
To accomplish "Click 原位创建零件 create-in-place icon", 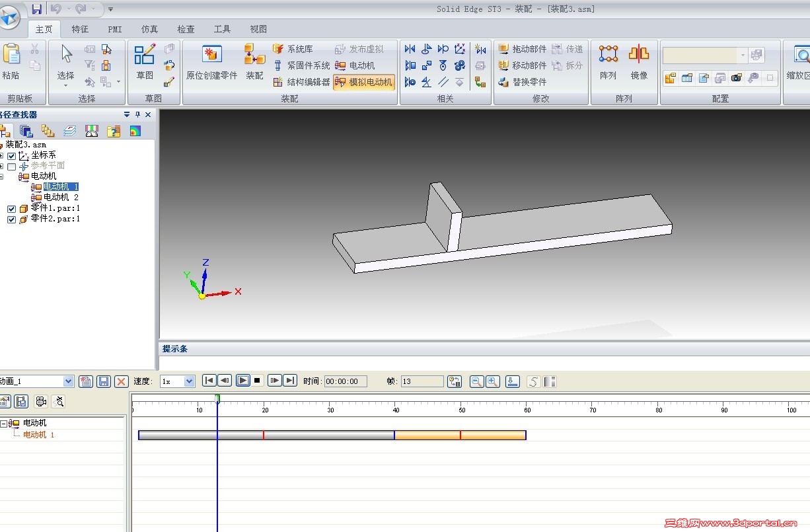I will tap(211, 56).
